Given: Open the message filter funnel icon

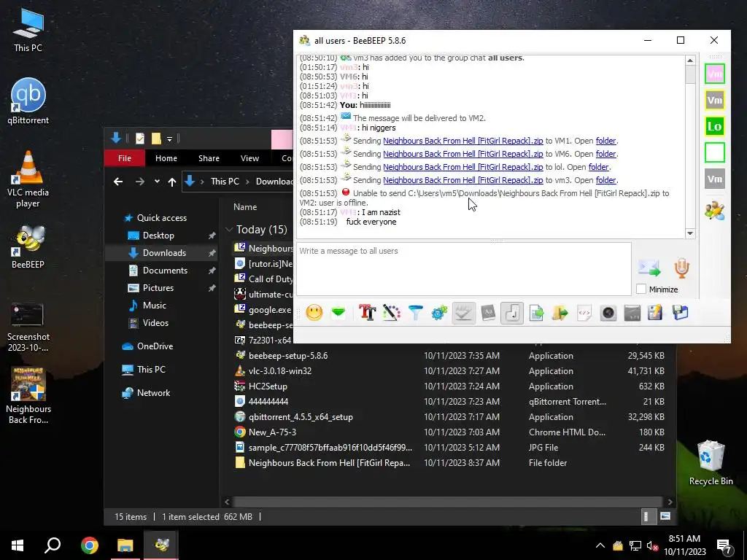Looking at the screenshot, I should (x=415, y=313).
